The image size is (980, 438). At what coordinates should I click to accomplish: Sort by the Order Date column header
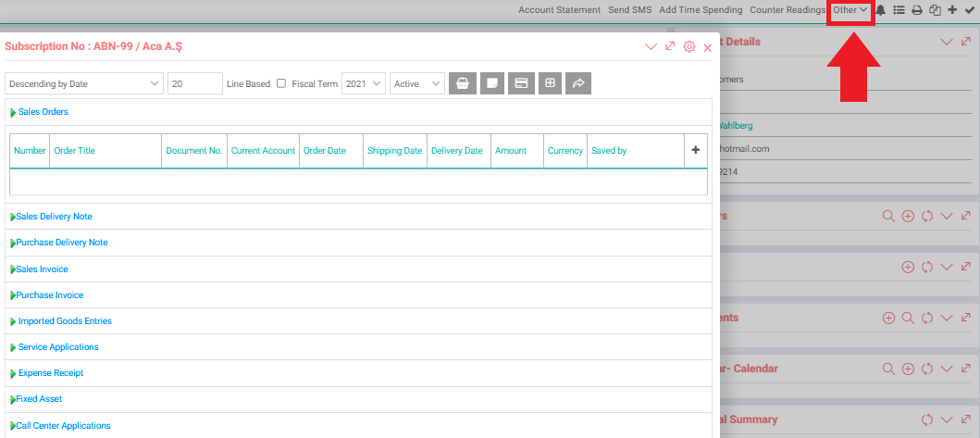pos(325,151)
